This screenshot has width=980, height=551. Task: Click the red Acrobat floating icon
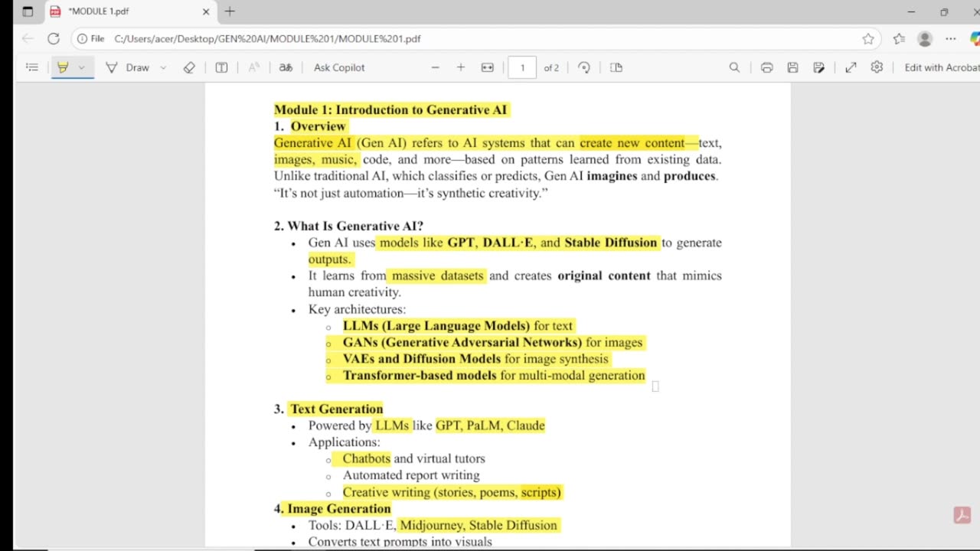[962, 515]
